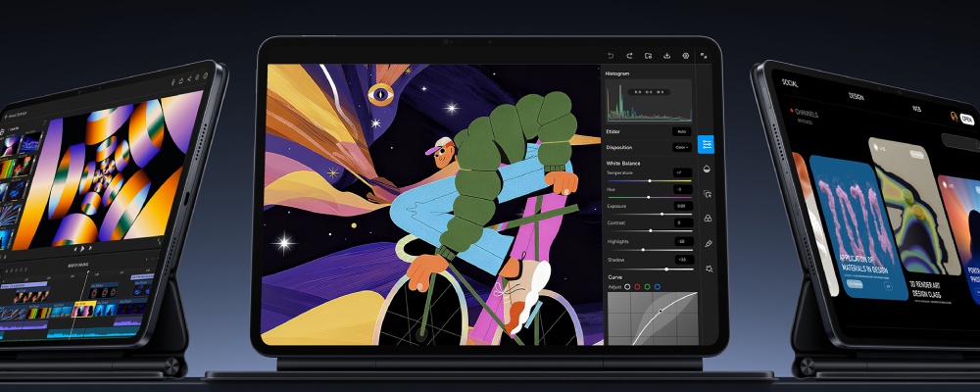Click the Shadow value field +35
This screenshot has width=980, height=392.
pos(684,260)
